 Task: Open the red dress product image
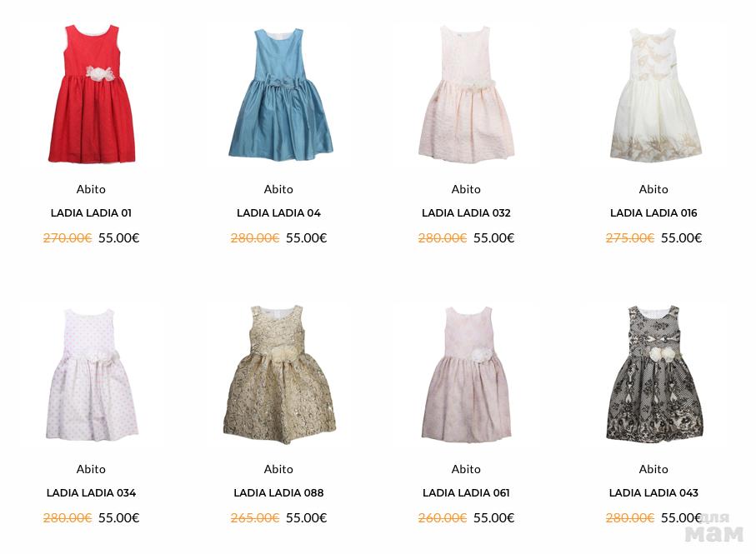pos(91,94)
